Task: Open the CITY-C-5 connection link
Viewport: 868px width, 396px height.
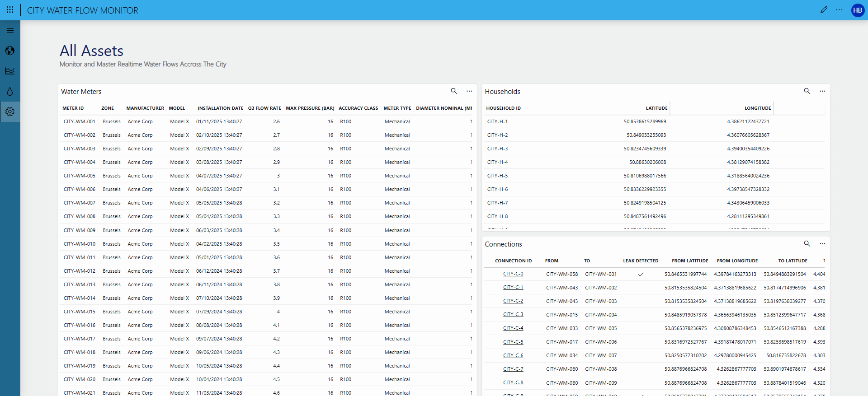Action: click(x=513, y=342)
